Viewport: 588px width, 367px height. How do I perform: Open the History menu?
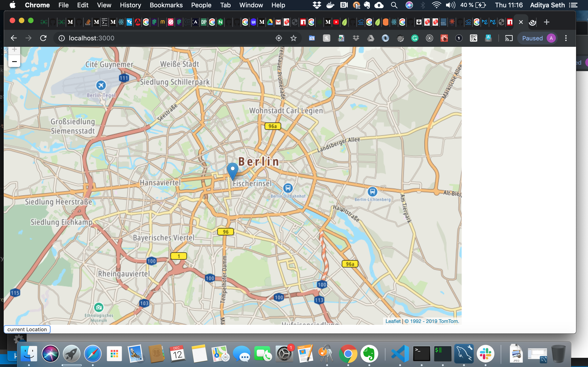coord(130,5)
